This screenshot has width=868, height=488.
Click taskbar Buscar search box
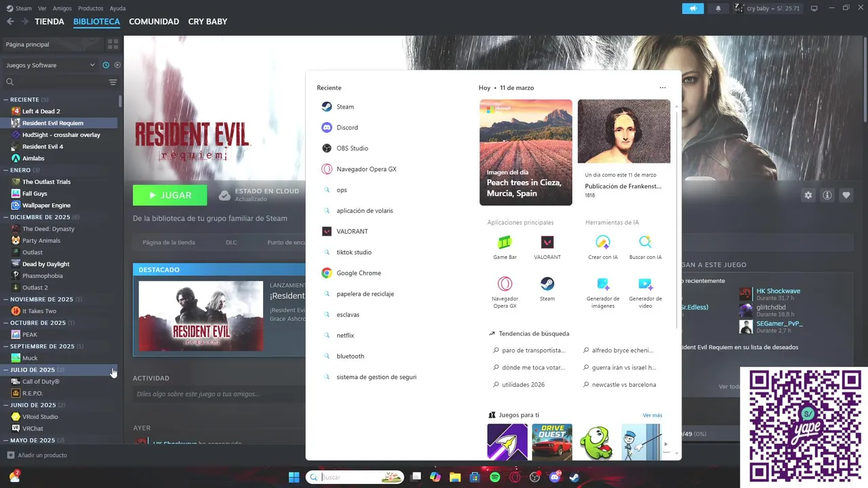355,477
